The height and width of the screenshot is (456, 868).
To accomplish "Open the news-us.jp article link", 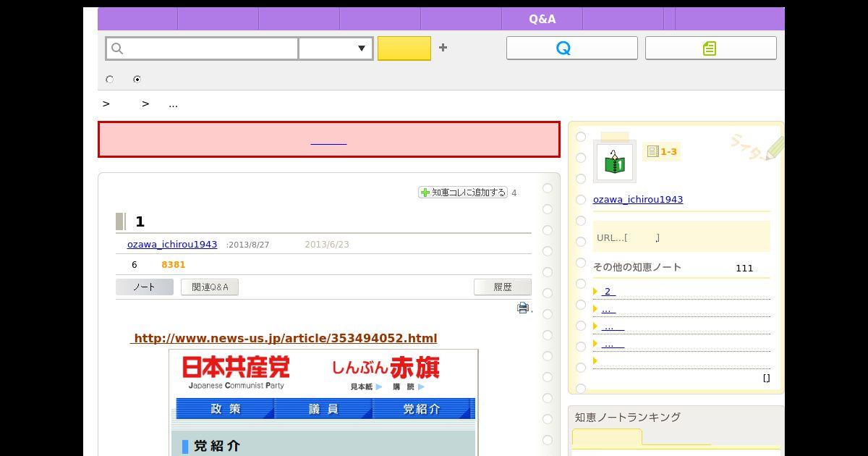I will [x=285, y=338].
